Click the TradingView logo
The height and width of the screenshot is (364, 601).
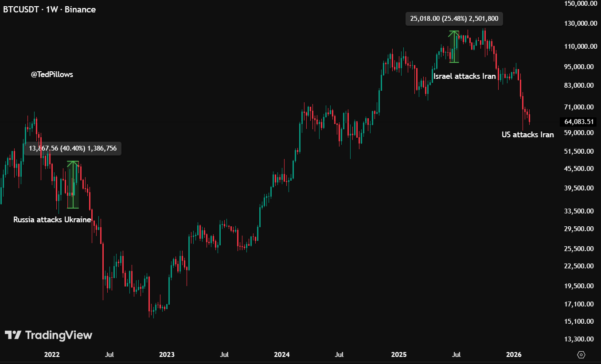pos(49,335)
